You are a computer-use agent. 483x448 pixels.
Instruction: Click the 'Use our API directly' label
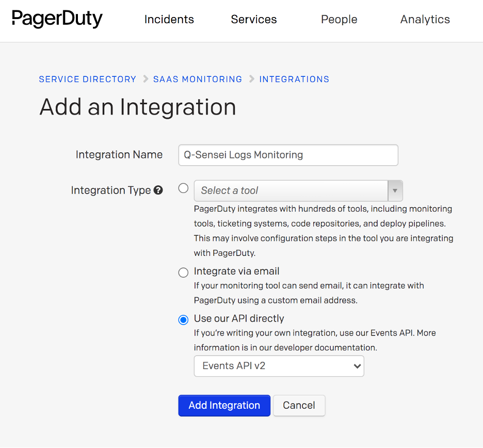(x=239, y=318)
